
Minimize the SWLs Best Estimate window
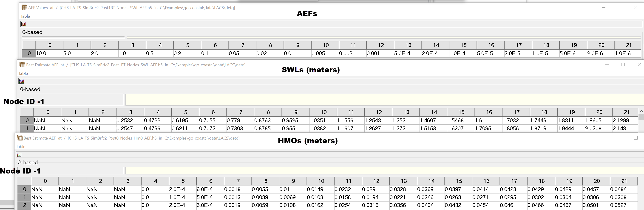tap(607, 65)
